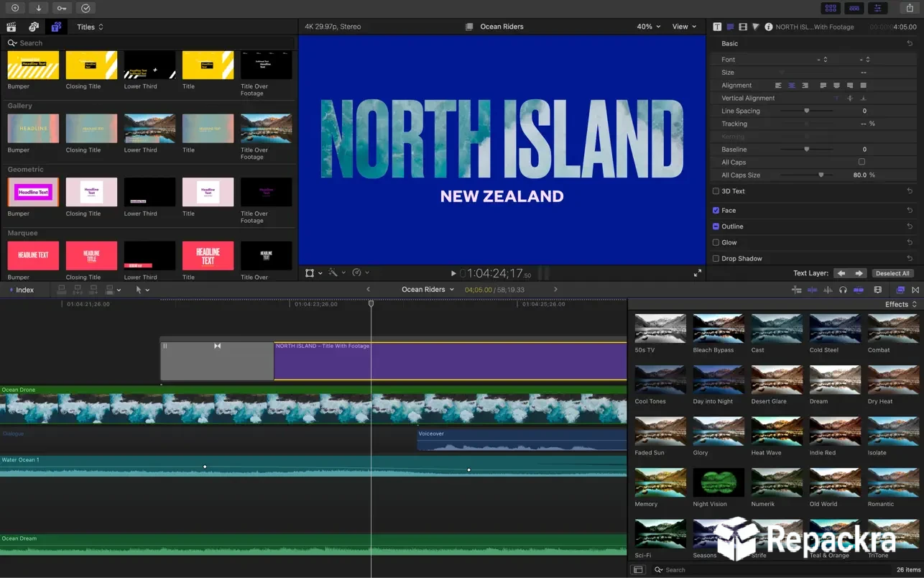Toggle the Effects browser icon
The image size is (924, 578).
coord(900,290)
